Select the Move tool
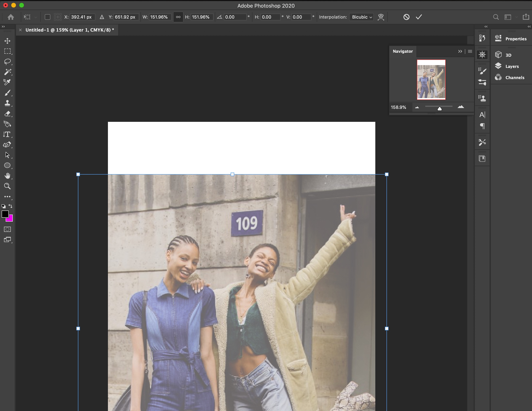 point(7,41)
